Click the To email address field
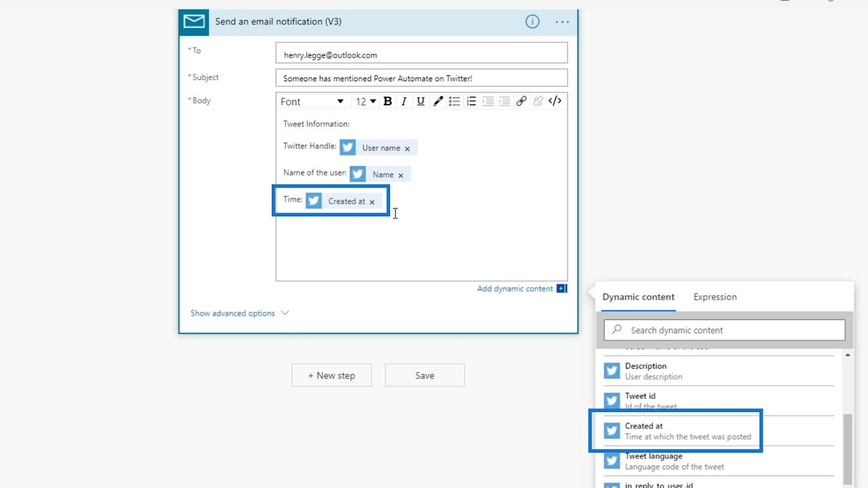 pos(422,53)
